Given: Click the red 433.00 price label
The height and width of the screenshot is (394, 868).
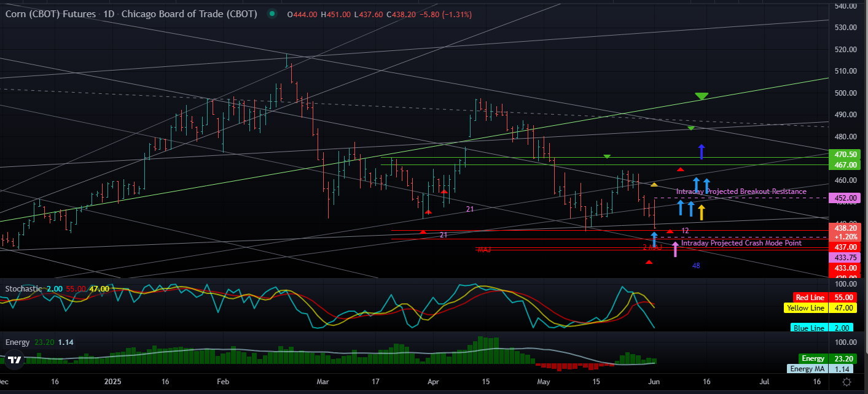Looking at the screenshot, I should tap(846, 268).
